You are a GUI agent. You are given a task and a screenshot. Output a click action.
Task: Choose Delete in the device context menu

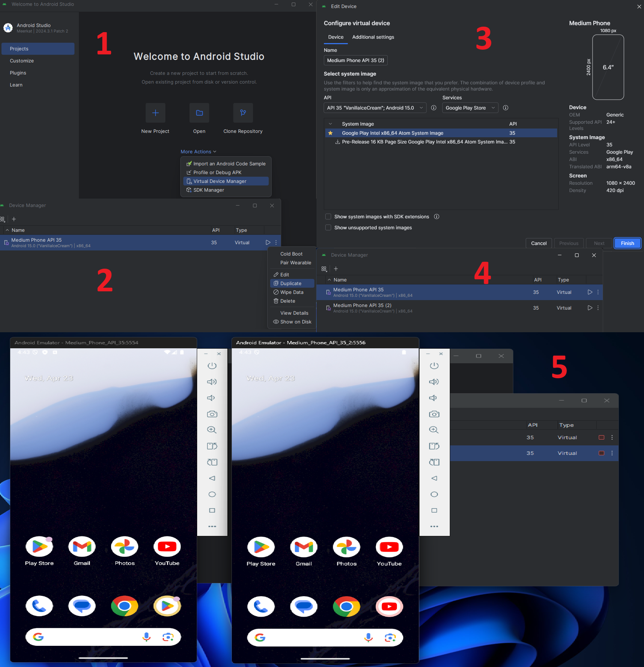tap(292, 301)
